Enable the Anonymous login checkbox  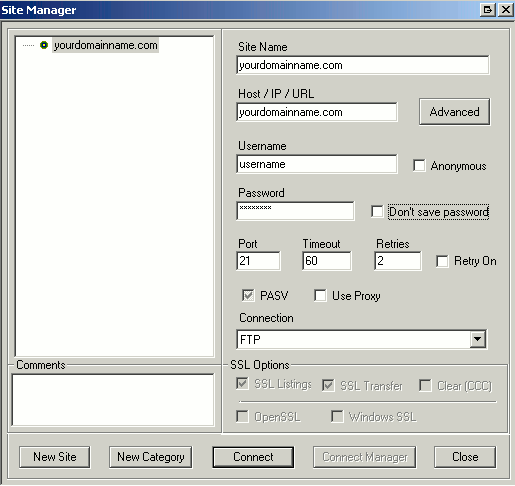click(419, 165)
